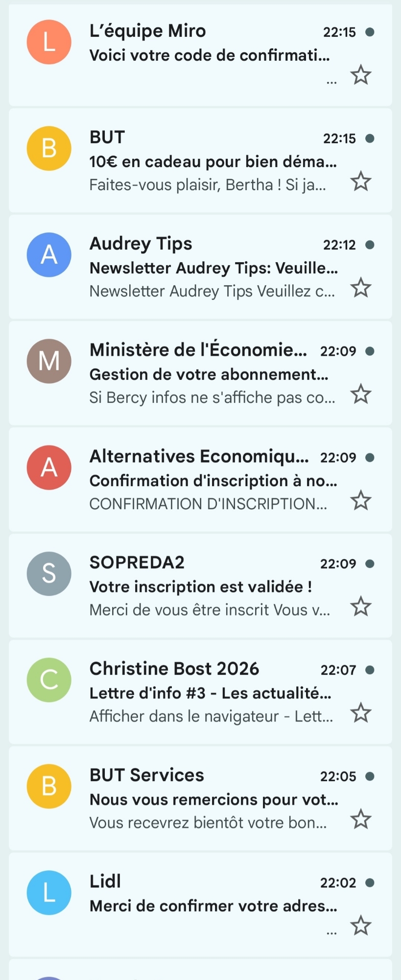The image size is (401, 980).
Task: Tap the green C avatar of Christine Bost
Action: click(x=49, y=680)
